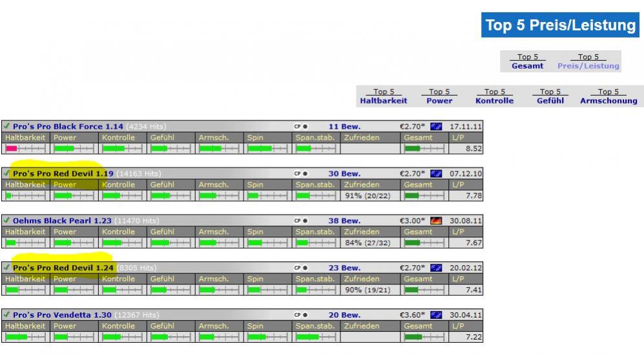Click the EU flag icon for Vendetta 1.30
The height and width of the screenshot is (355, 644).
point(436,315)
